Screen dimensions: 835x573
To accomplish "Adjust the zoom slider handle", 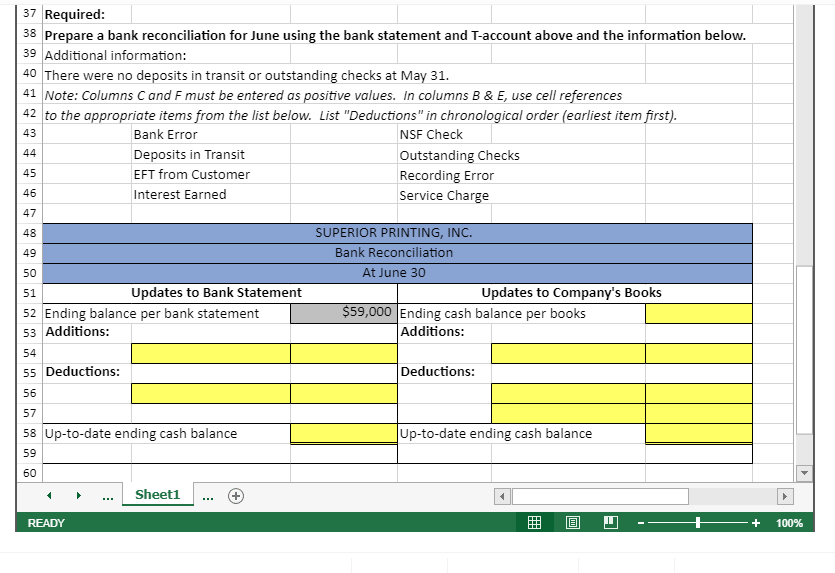I will tap(698, 523).
